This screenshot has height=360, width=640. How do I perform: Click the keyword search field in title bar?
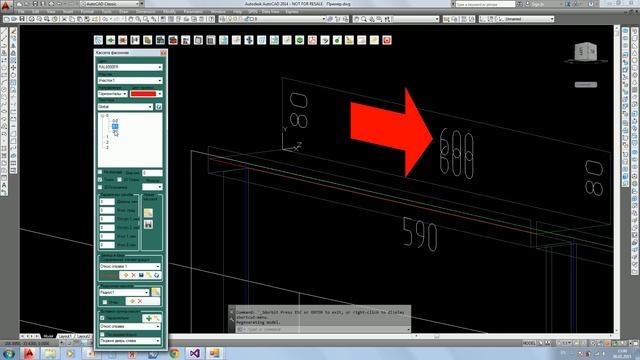point(485,4)
